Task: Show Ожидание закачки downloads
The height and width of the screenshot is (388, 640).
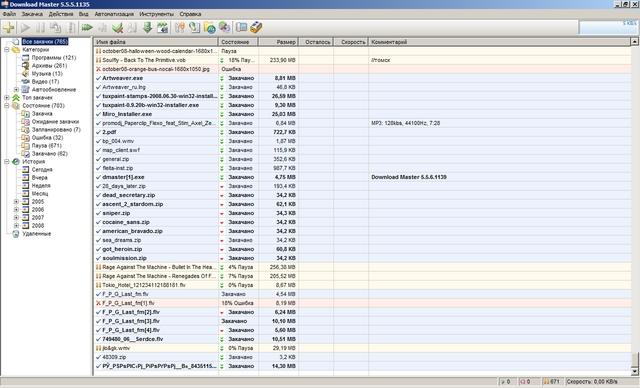Action: click(x=55, y=122)
